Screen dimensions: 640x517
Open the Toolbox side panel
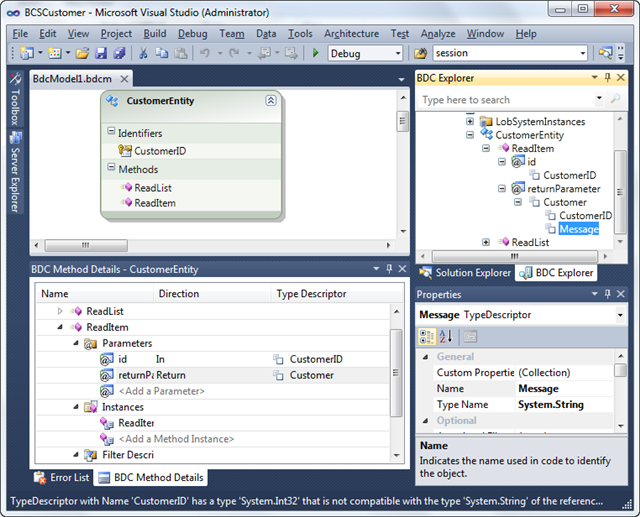pos(15,100)
